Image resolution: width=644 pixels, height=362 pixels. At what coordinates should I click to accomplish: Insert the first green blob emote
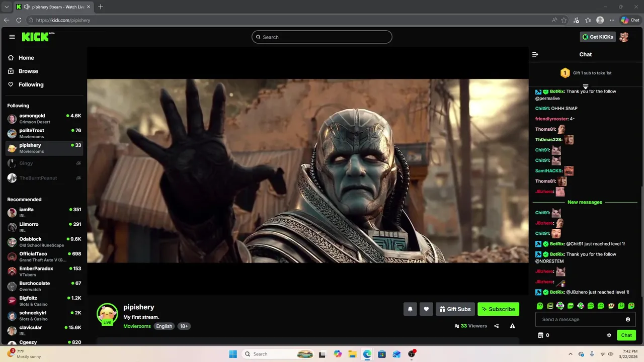click(540, 306)
